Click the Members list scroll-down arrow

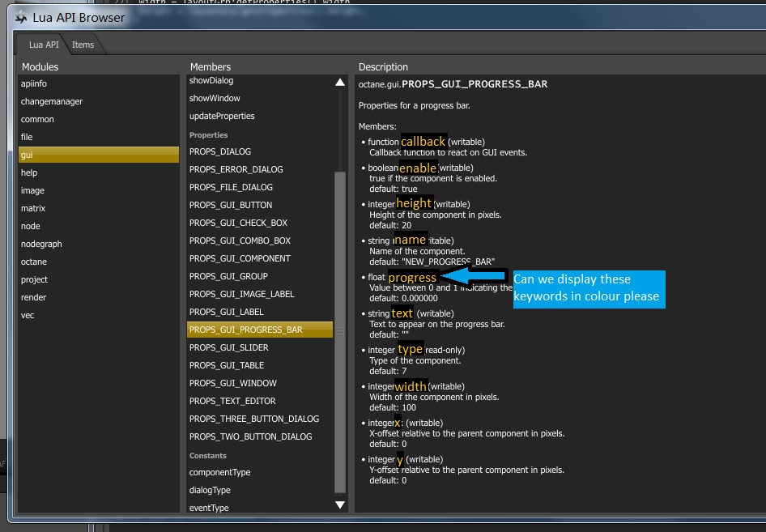tap(340, 505)
